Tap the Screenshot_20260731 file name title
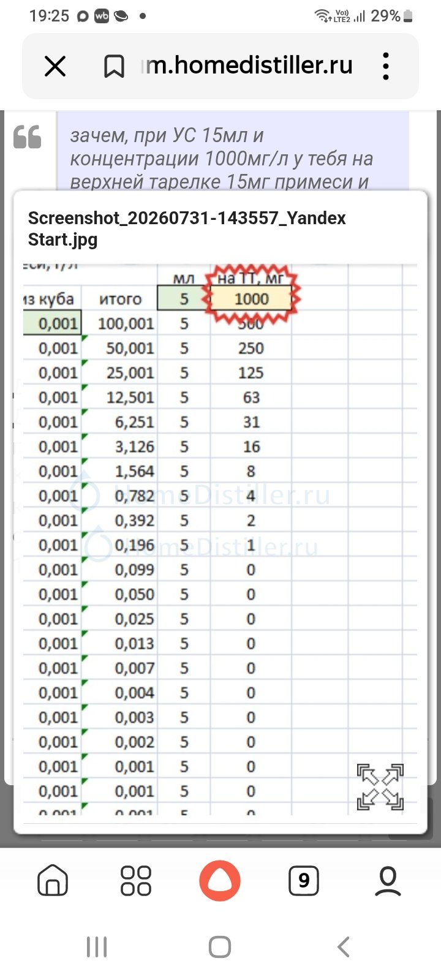This screenshot has width=441, height=980. pyautogui.click(x=187, y=228)
